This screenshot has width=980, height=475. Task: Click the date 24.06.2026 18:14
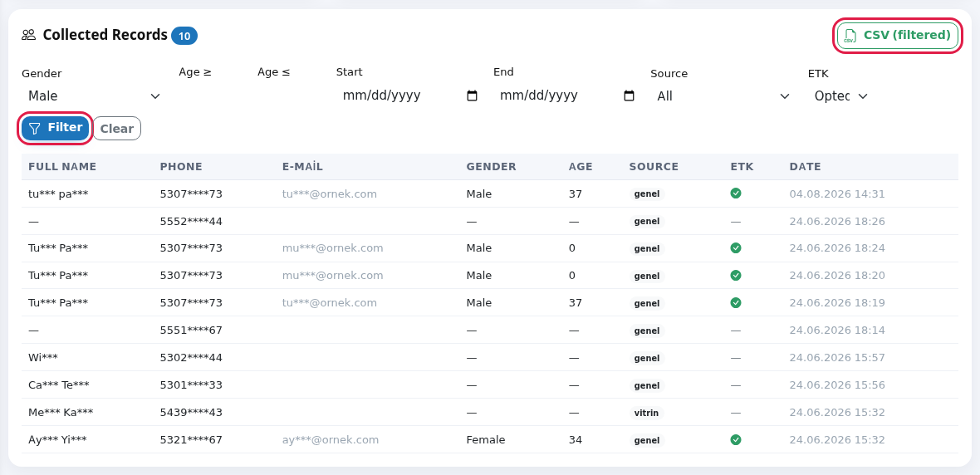coord(837,330)
